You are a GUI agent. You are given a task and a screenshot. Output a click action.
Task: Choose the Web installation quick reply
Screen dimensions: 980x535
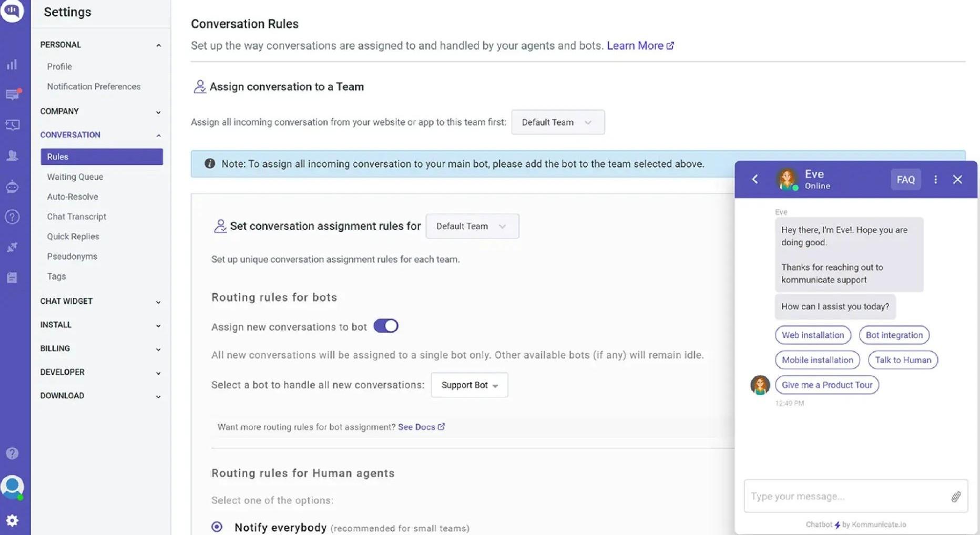tap(813, 335)
